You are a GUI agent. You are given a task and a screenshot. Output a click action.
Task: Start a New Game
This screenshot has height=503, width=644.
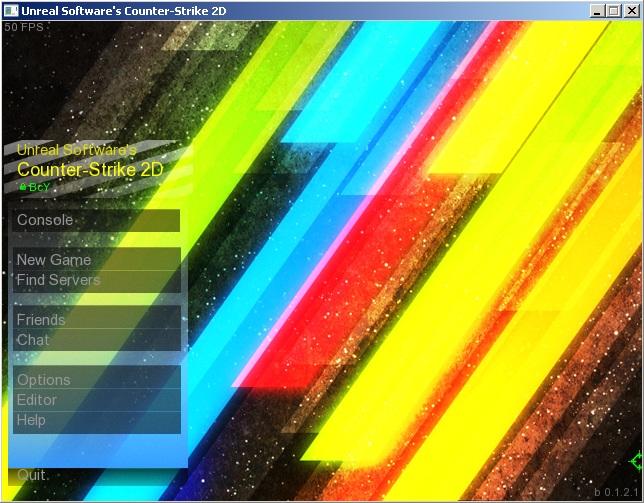(97, 260)
